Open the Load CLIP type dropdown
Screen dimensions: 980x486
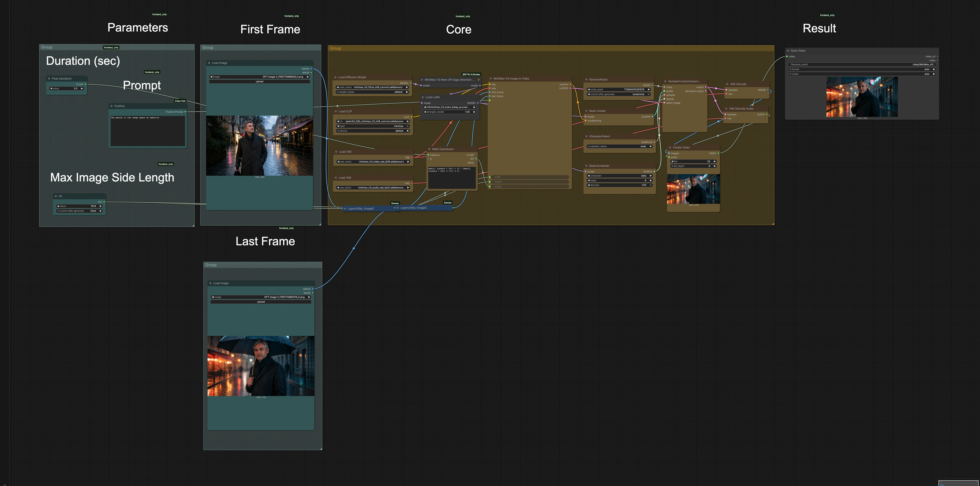click(x=373, y=126)
